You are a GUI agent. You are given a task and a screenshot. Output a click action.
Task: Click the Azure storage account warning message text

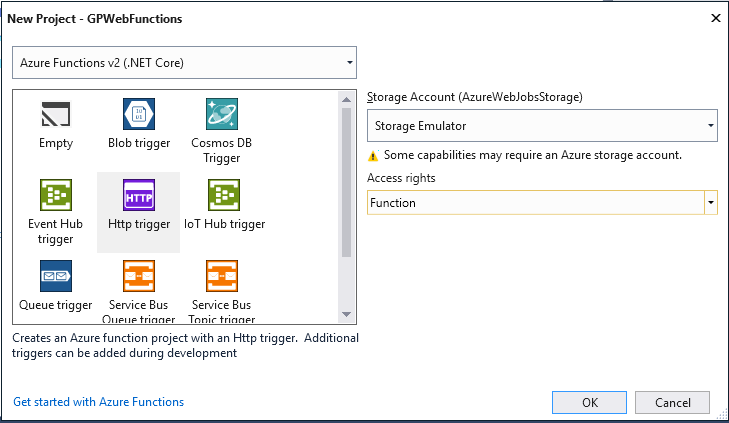point(533,155)
